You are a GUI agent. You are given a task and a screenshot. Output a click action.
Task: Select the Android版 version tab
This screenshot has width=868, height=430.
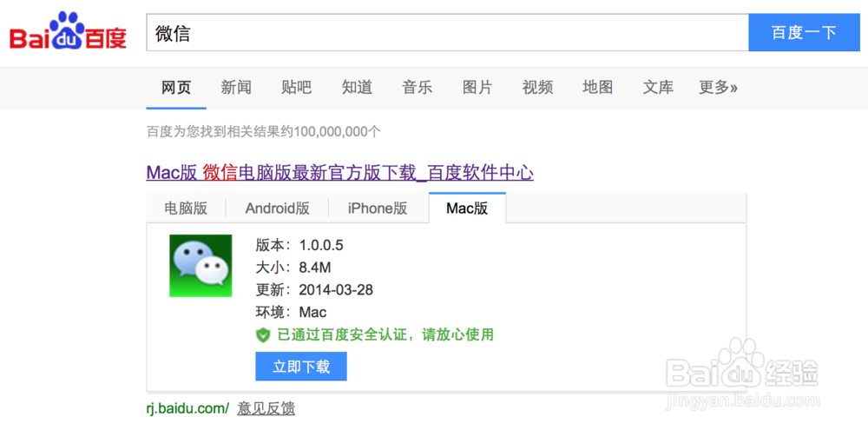[x=278, y=208]
